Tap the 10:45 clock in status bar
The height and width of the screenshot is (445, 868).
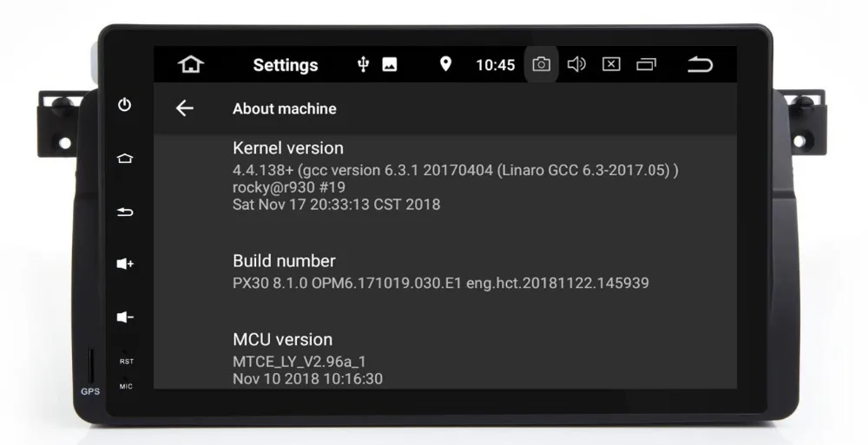tap(496, 65)
